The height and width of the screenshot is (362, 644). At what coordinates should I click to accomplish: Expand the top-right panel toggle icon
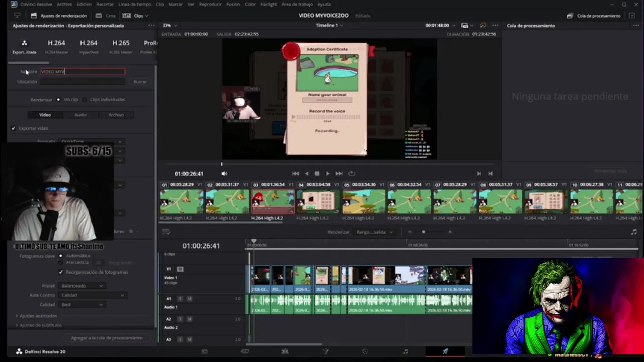click(x=632, y=16)
